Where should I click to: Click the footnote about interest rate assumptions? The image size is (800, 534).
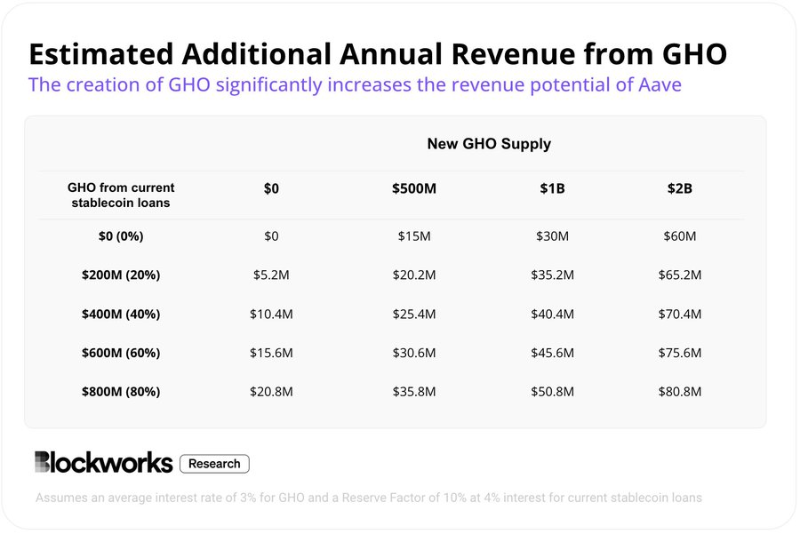click(x=368, y=497)
